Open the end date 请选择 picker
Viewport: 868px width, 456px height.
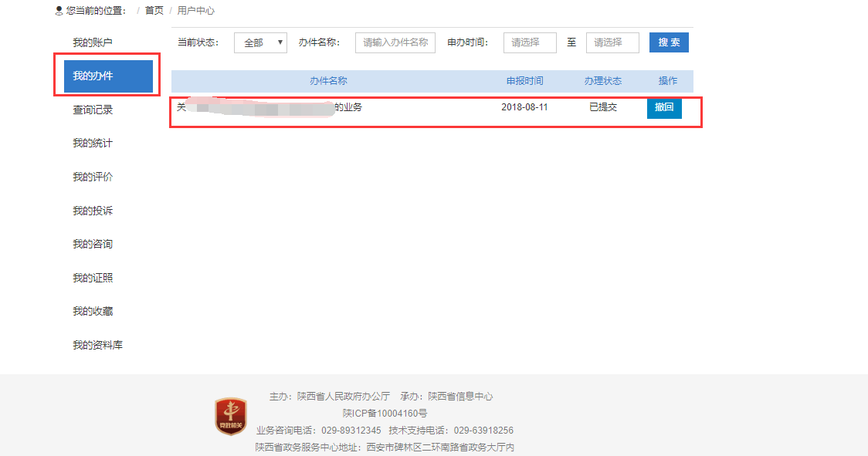tap(612, 43)
